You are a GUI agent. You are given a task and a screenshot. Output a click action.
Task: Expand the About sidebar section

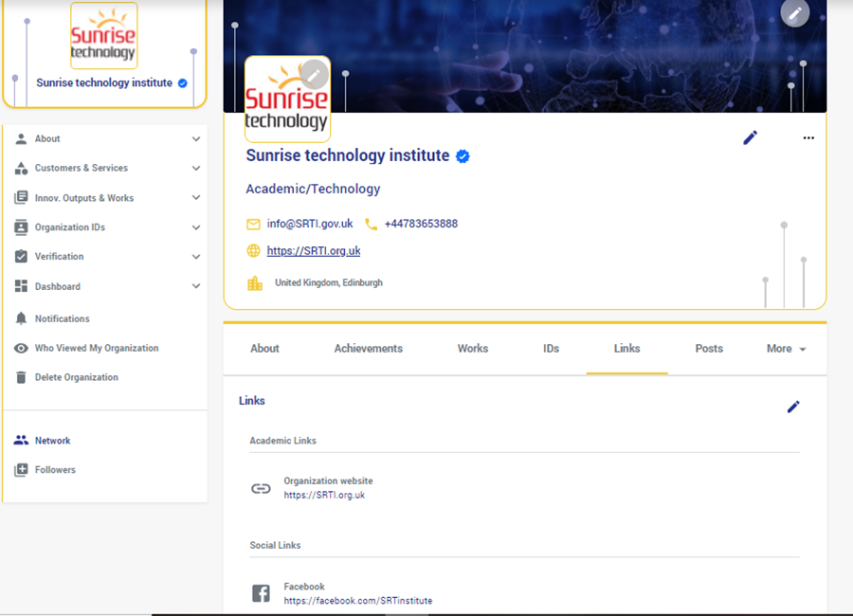pyautogui.click(x=195, y=139)
